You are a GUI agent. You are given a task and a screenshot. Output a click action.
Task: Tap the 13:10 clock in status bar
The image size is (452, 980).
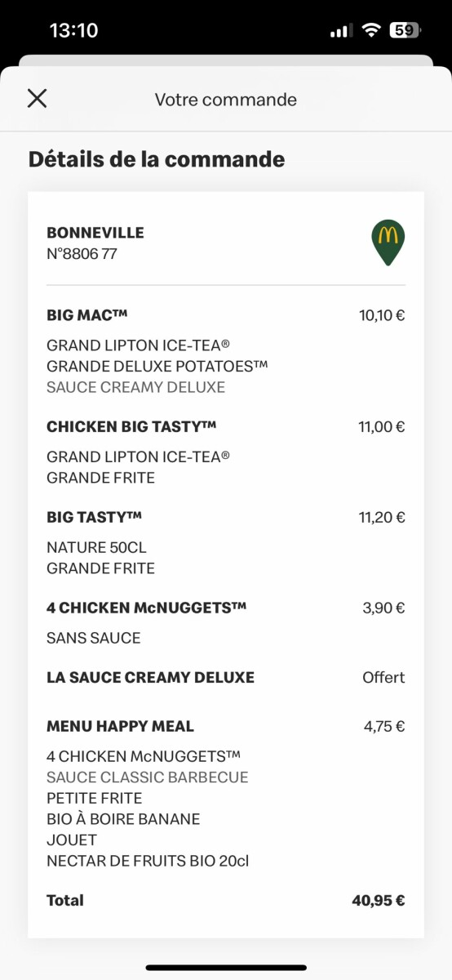pyautogui.click(x=73, y=30)
